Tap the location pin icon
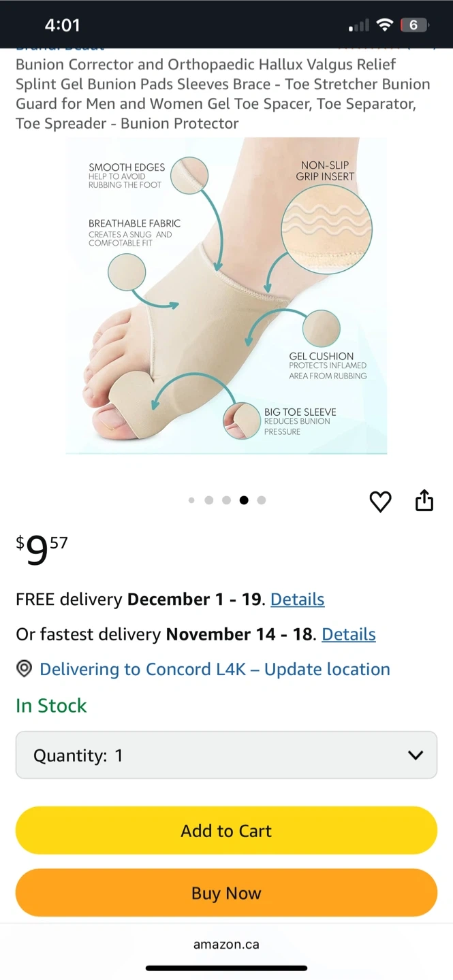Screen dimensions: 453x980 click(x=24, y=669)
